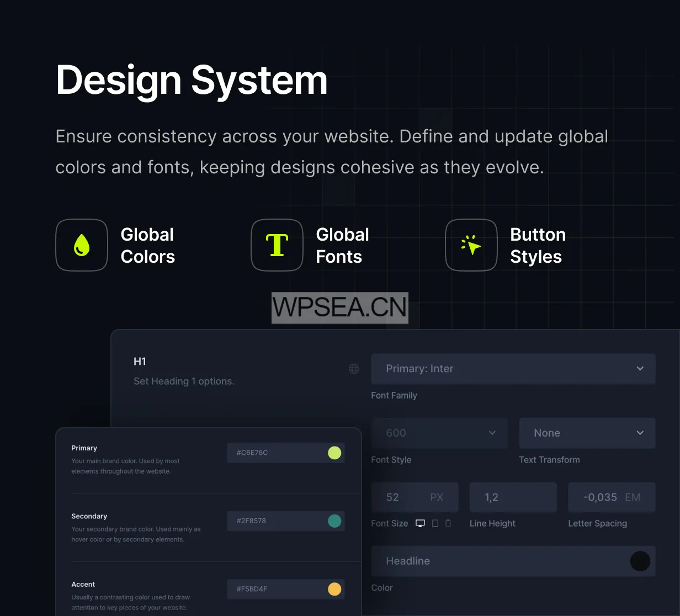Click the Line Height field showing 1,2

tap(513, 497)
